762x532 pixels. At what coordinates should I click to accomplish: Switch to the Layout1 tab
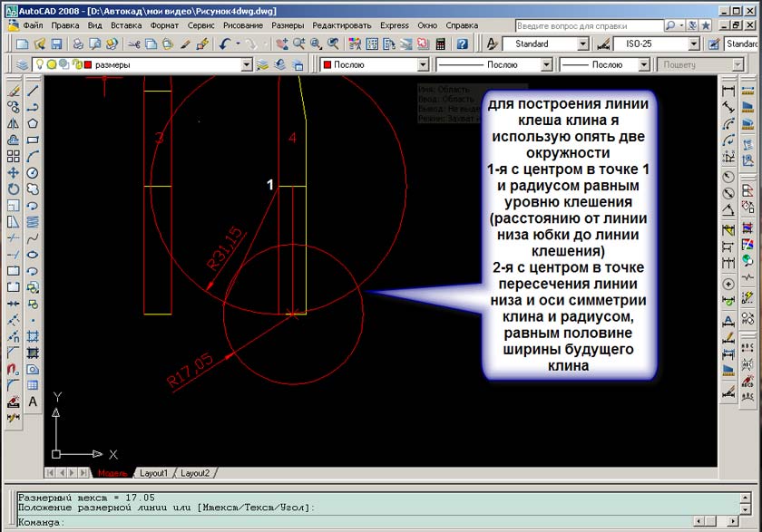click(x=153, y=473)
